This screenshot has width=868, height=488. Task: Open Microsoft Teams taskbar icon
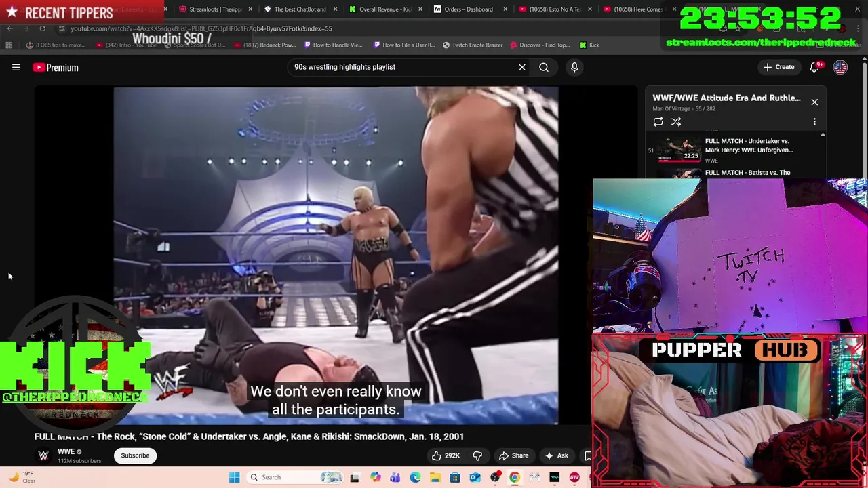pyautogui.click(x=395, y=477)
